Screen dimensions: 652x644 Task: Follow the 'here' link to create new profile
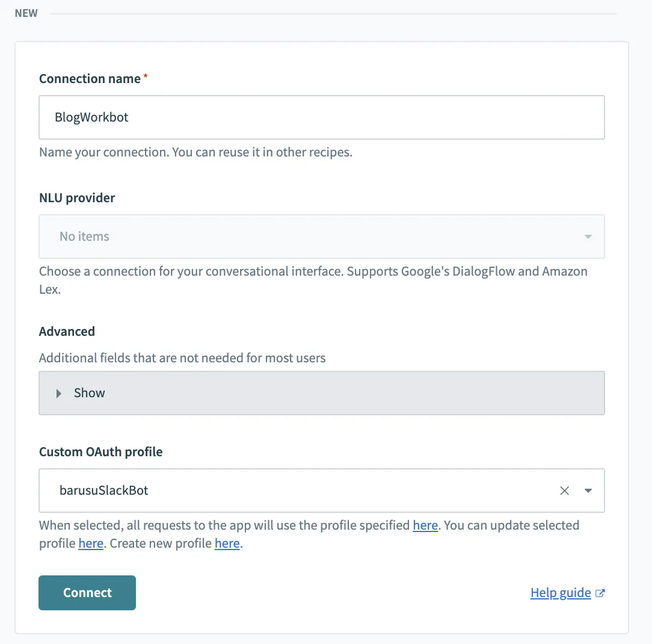coord(227,543)
